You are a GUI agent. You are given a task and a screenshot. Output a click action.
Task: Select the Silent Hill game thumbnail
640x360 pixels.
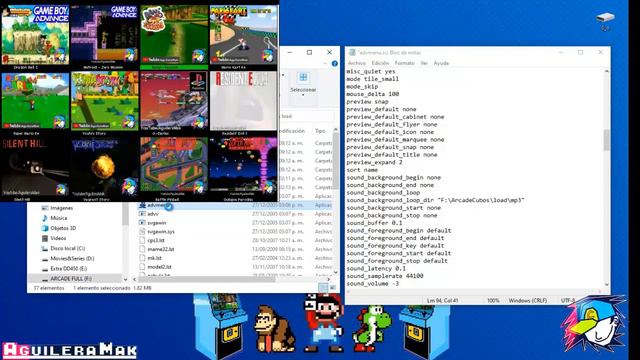tap(35, 167)
